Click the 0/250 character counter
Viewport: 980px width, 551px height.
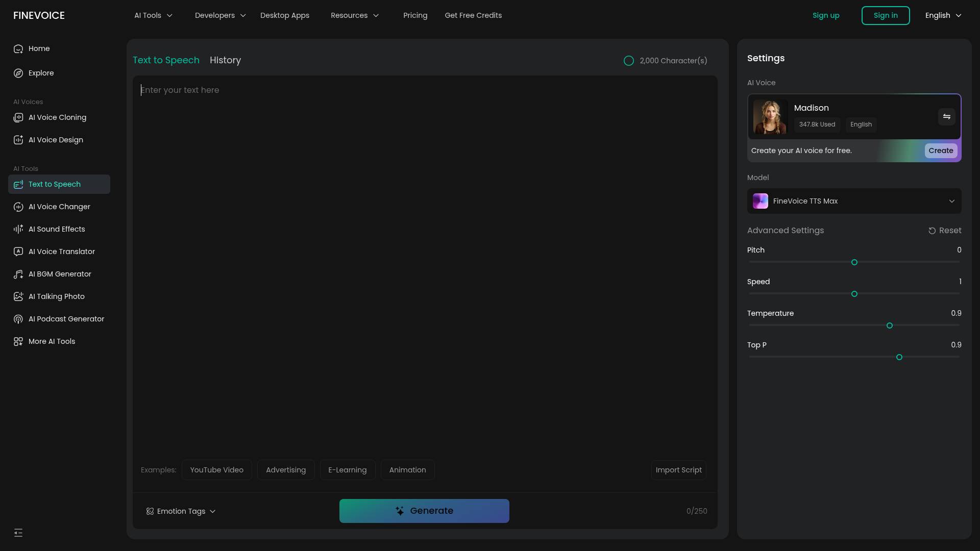[x=697, y=511]
